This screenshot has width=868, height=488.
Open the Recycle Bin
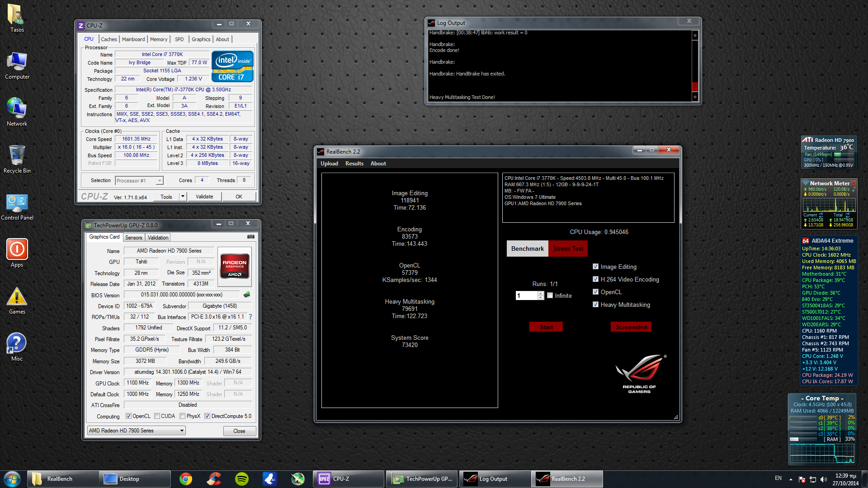[17, 159]
